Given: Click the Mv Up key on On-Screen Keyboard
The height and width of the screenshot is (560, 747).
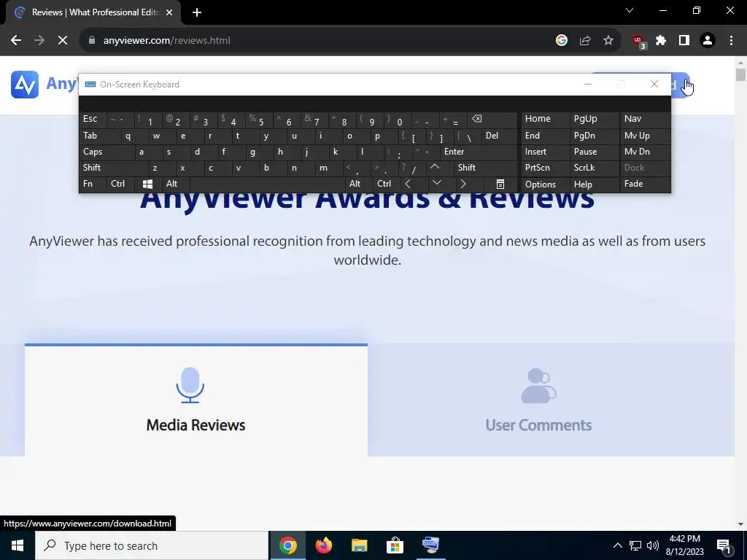Looking at the screenshot, I should (645, 136).
